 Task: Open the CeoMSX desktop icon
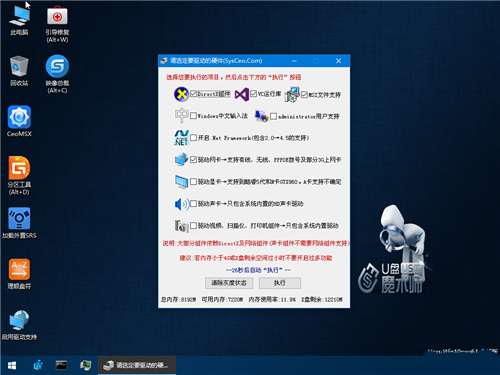click(19, 121)
